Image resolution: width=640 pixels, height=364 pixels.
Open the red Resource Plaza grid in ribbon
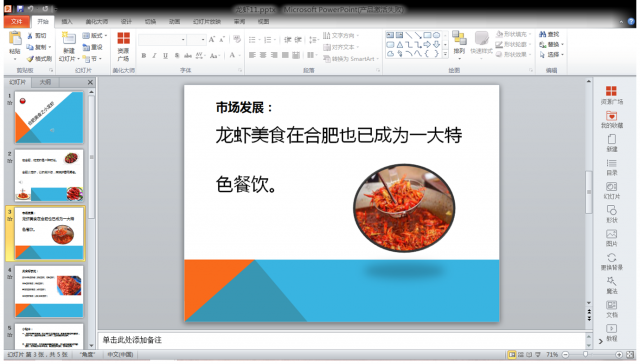pos(123,38)
